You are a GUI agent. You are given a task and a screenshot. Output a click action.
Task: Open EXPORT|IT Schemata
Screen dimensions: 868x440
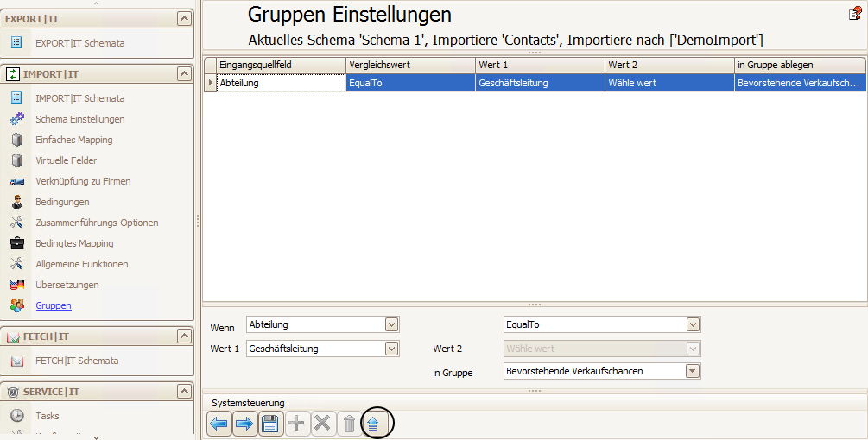[x=79, y=43]
